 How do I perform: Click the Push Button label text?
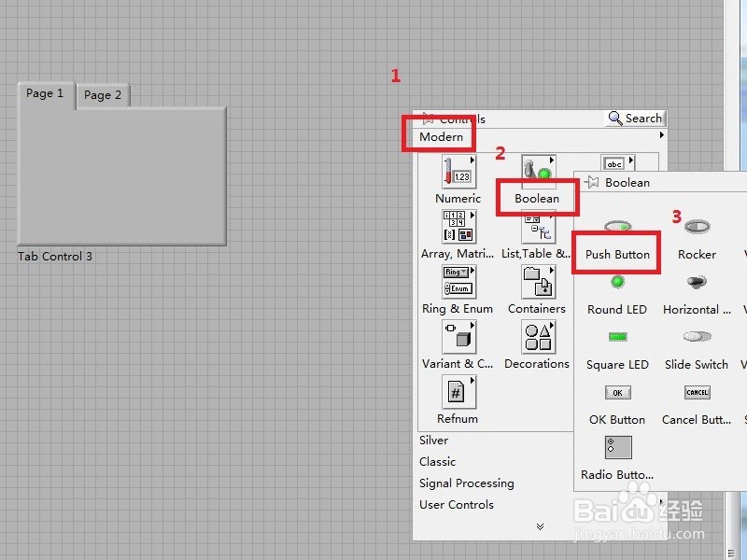click(x=617, y=254)
